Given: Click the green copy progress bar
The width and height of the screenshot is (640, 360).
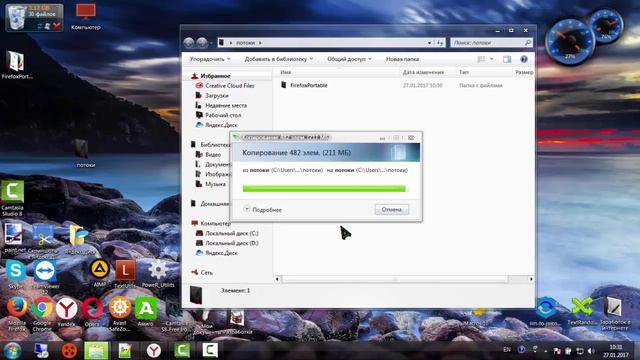Looking at the screenshot, I should pos(325,189).
